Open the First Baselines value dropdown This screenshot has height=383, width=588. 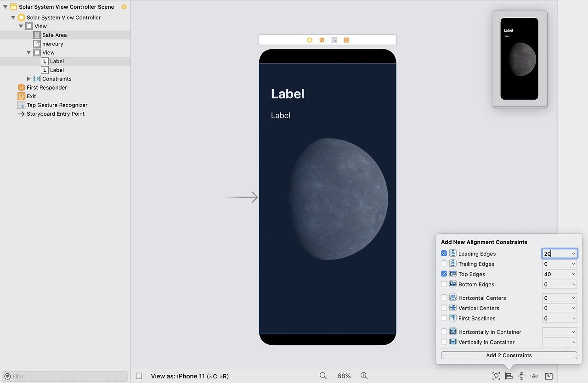pyautogui.click(x=573, y=318)
